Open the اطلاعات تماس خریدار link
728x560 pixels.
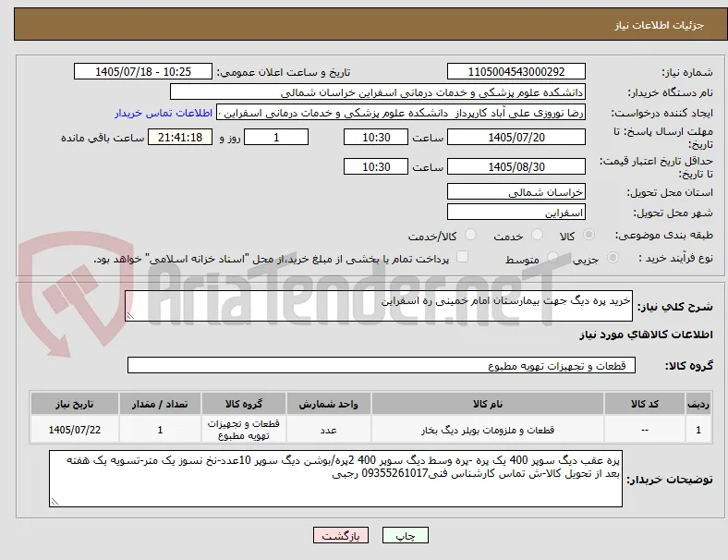[x=164, y=113]
